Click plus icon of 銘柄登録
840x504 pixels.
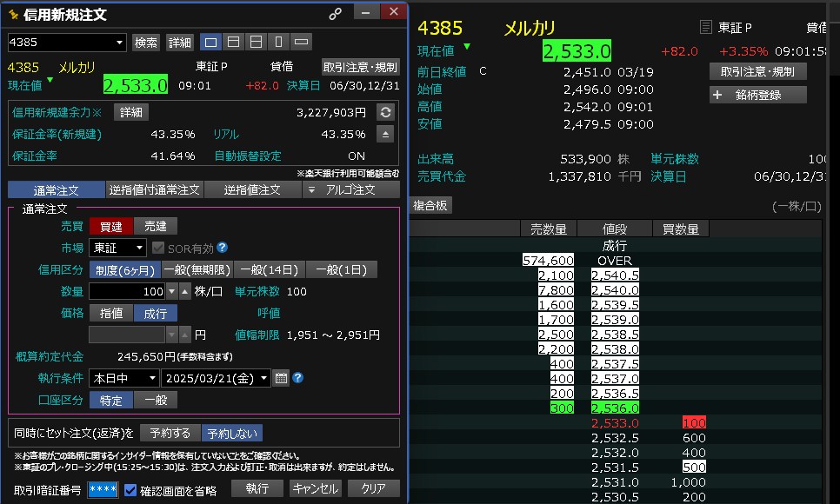coord(717,95)
